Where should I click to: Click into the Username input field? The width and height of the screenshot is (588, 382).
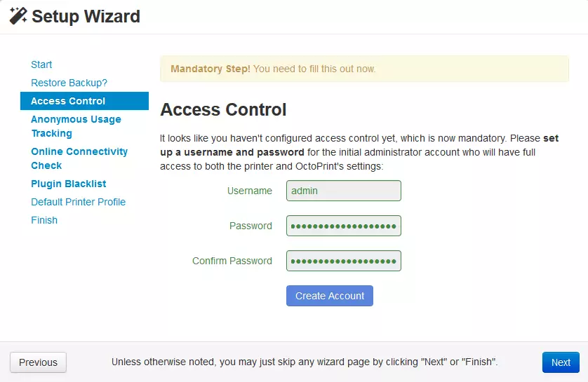343,191
